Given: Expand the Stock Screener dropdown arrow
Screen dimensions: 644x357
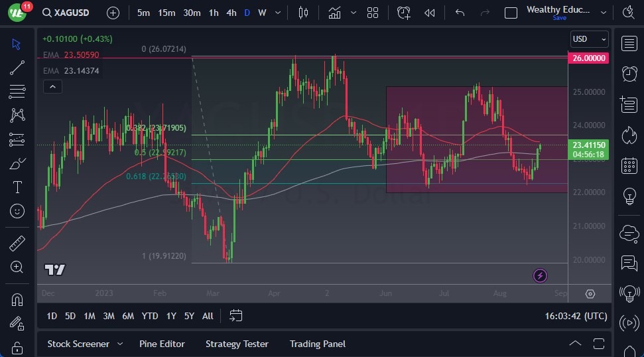Looking at the screenshot, I should coord(120,344).
